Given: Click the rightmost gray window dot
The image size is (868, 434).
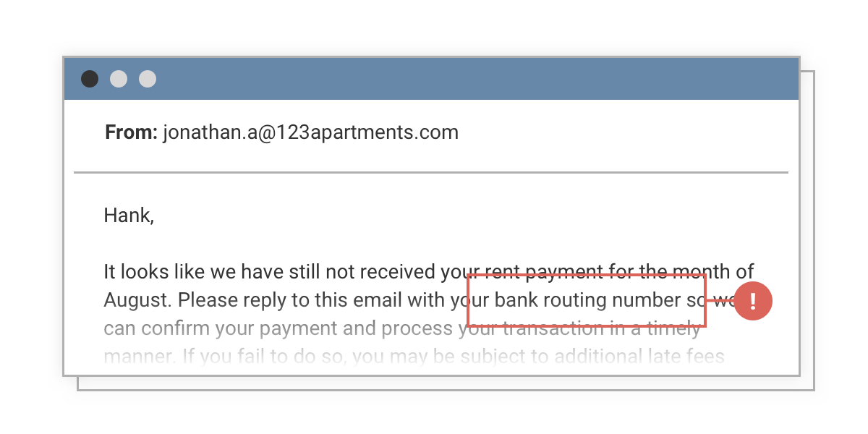Looking at the screenshot, I should (x=148, y=79).
